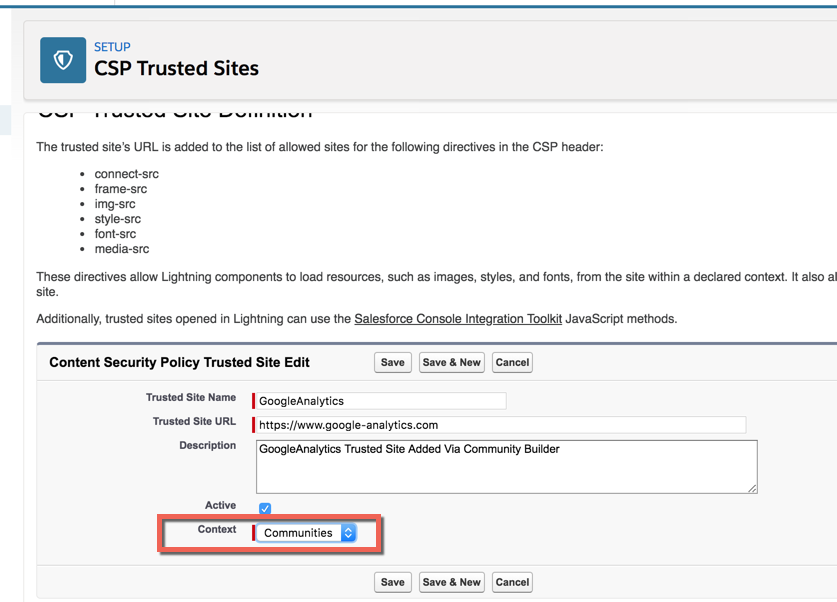Click the Description field label

tap(208, 445)
